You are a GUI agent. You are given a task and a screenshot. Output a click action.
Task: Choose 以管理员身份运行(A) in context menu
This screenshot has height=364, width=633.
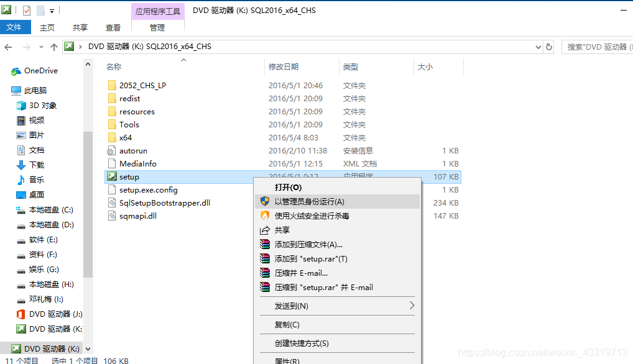(338, 201)
